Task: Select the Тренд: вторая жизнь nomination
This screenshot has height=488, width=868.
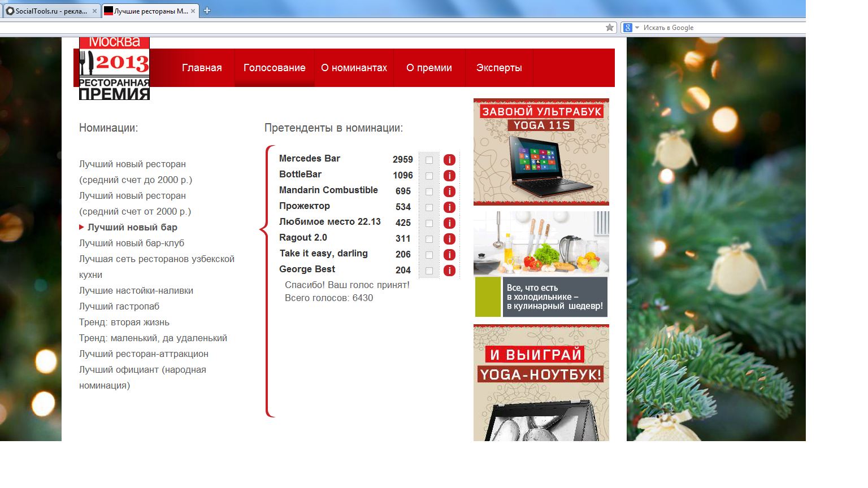Action: (124, 322)
